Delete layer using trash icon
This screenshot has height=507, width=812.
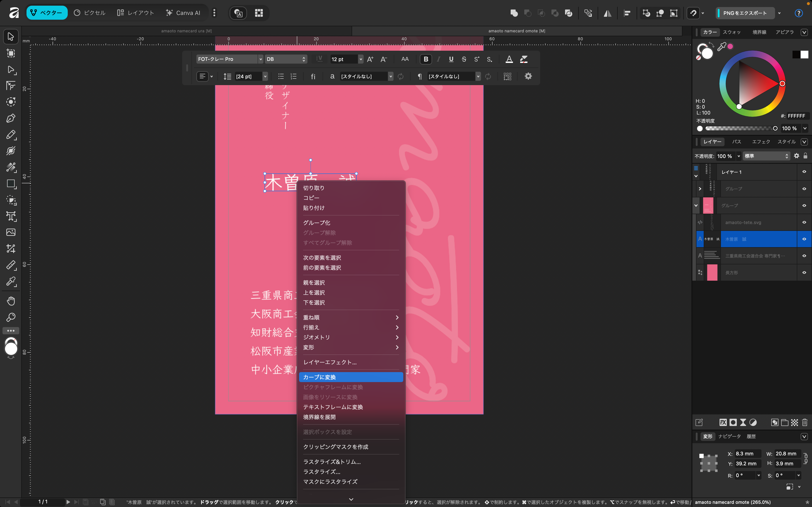pyautogui.click(x=805, y=423)
